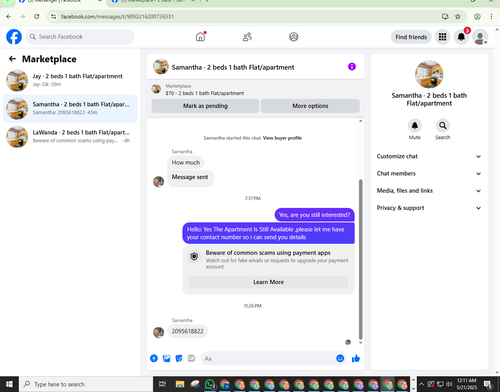
Task: Click browser back arrow
Action: tap(9, 16)
